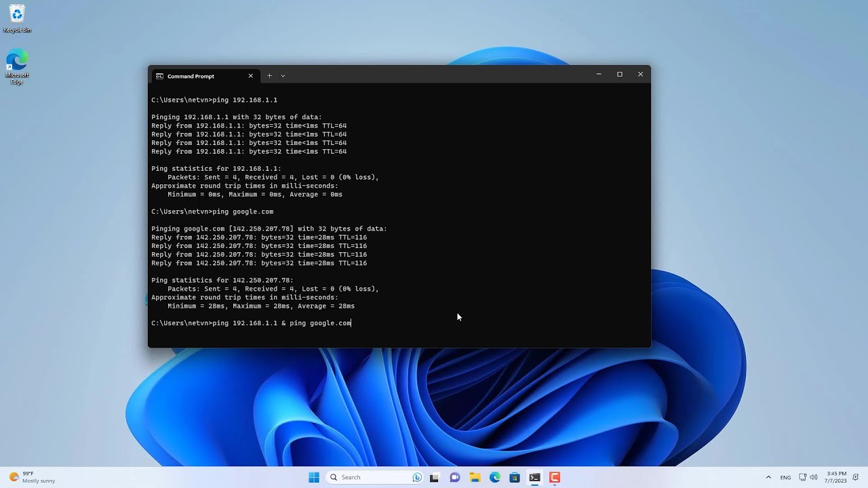Open Bing chat icon in search box
This screenshot has height=488, width=868.
pos(417,477)
